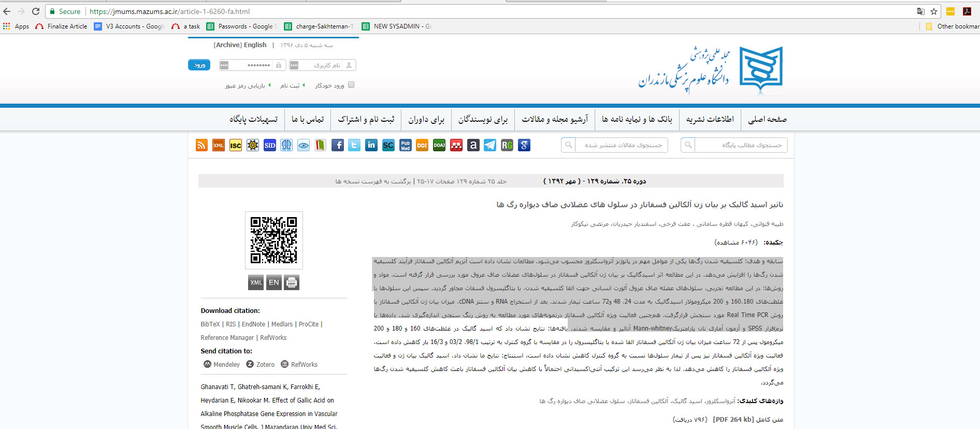Open the journal information menu (اطلاعات نشریه)
This screenshot has width=980, height=429.
click(x=710, y=119)
